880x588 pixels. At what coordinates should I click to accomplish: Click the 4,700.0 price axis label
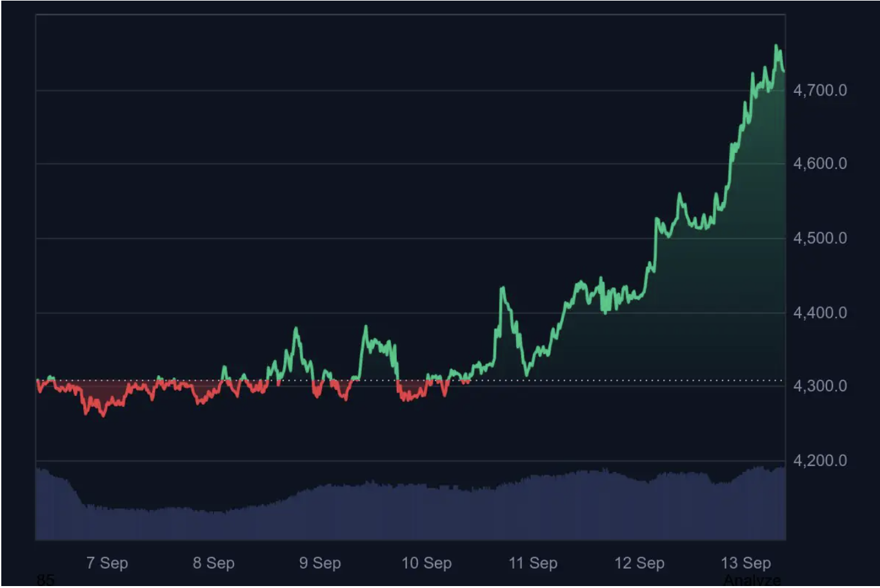(x=820, y=90)
